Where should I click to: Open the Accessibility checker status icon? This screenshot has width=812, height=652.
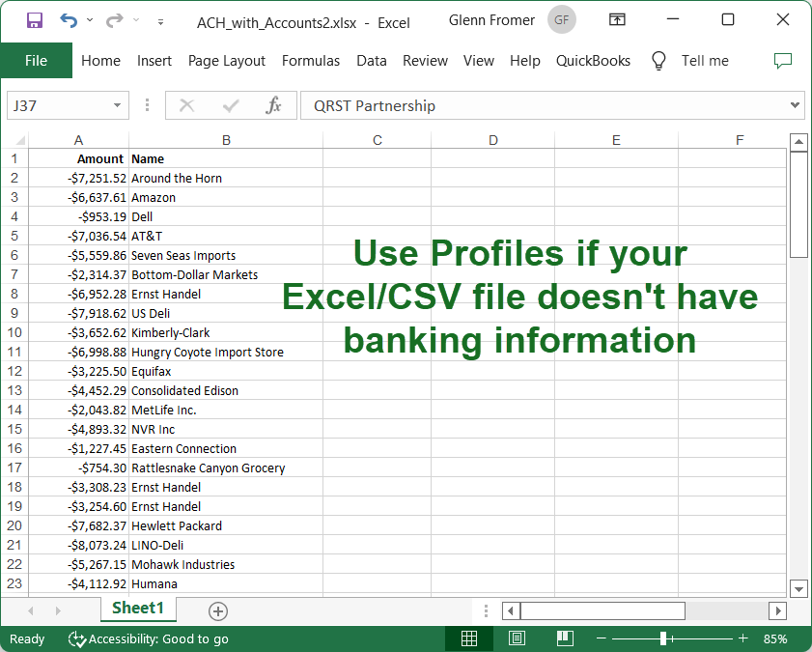[x=77, y=638]
